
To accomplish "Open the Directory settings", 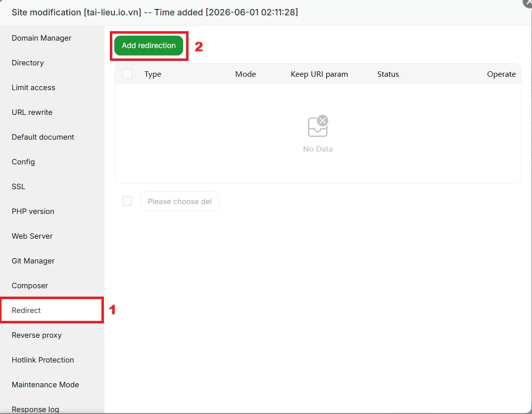I will click(28, 63).
